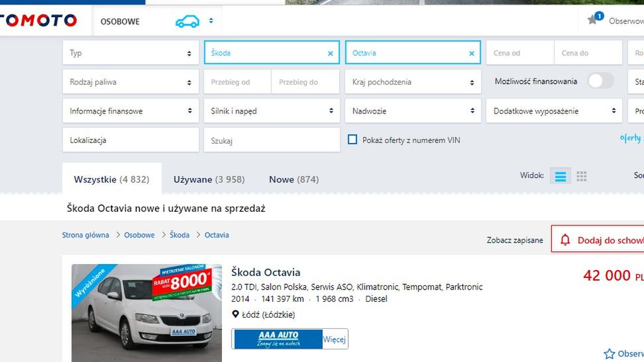Click the Dodaj do schowka bell button
The width and height of the screenshot is (644, 362).
pyautogui.click(x=598, y=240)
